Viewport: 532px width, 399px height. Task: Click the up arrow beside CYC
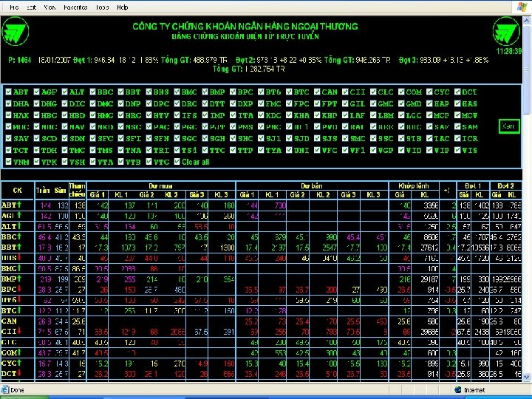(x=19, y=363)
